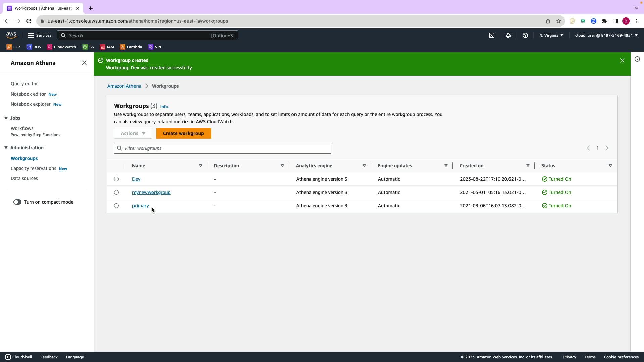Dismiss the Workgroup created success banner
Screen dimensions: 644x362
click(x=622, y=60)
